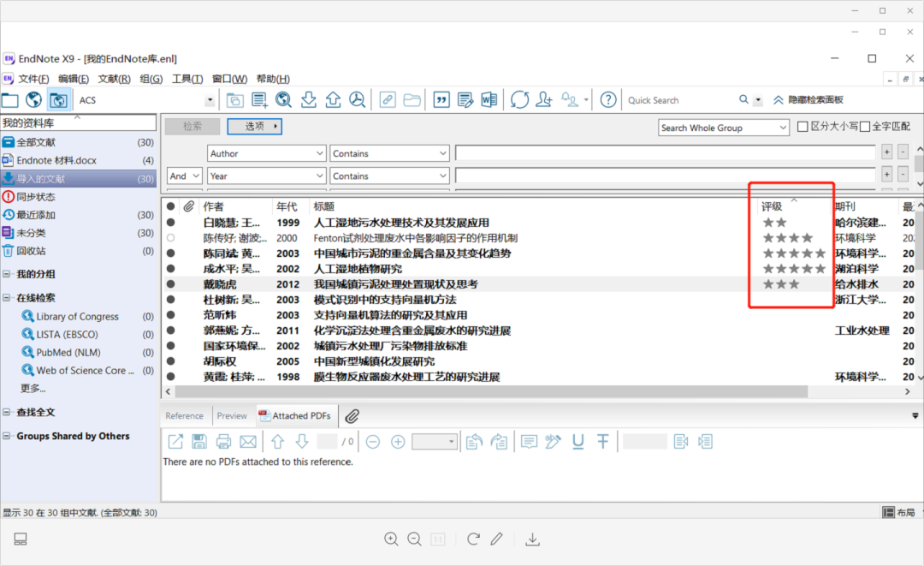Click rotate icon in bottom viewer bar

tap(472, 539)
